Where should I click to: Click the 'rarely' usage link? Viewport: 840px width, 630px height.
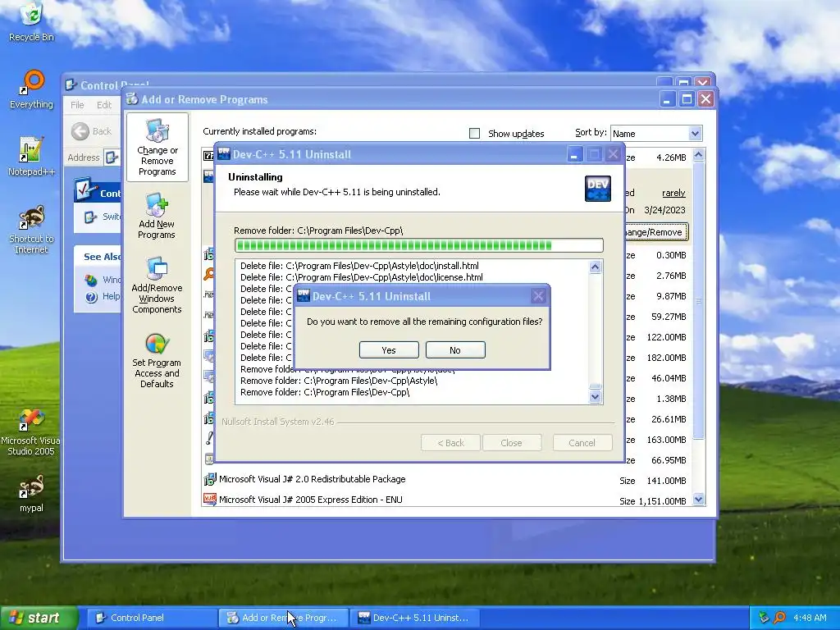coord(673,193)
